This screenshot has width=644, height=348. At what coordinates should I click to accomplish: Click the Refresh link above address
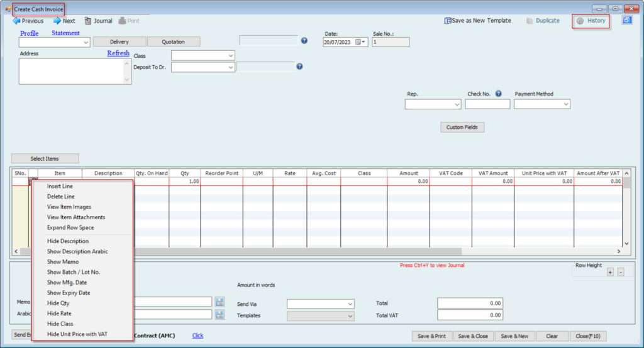118,53
